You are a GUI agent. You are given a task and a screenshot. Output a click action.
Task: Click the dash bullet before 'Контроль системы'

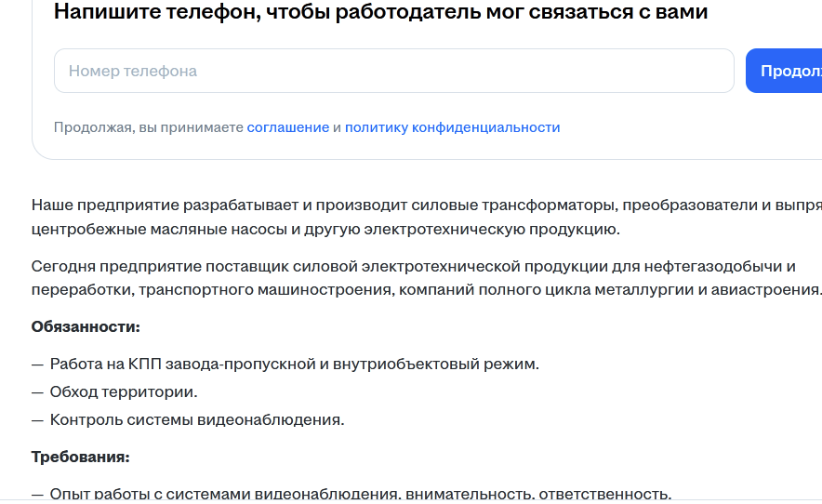[37, 420]
